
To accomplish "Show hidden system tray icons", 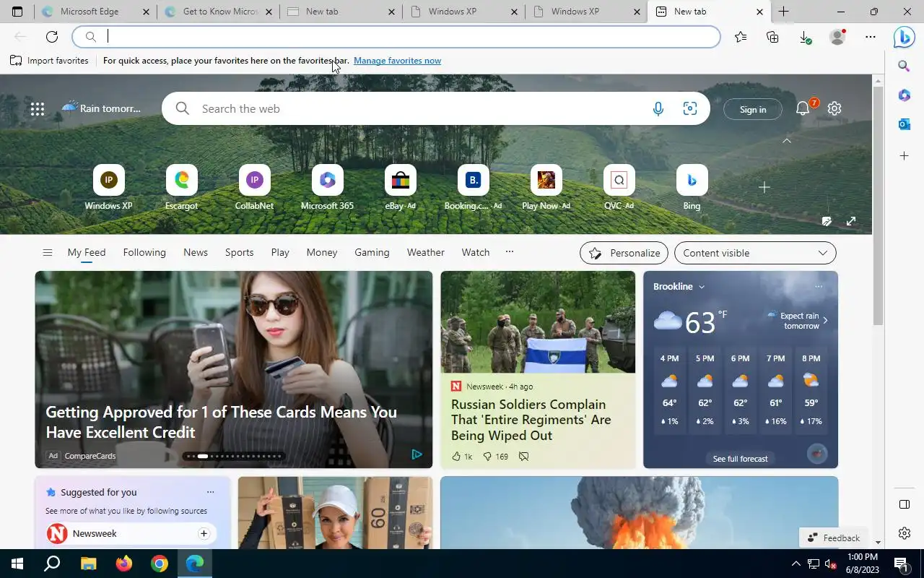I will click(x=796, y=564).
